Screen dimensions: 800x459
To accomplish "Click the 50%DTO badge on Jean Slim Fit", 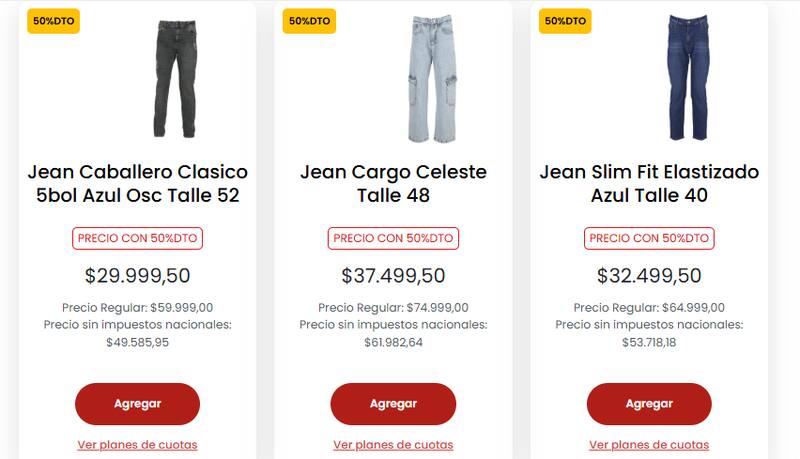I will click(564, 21).
